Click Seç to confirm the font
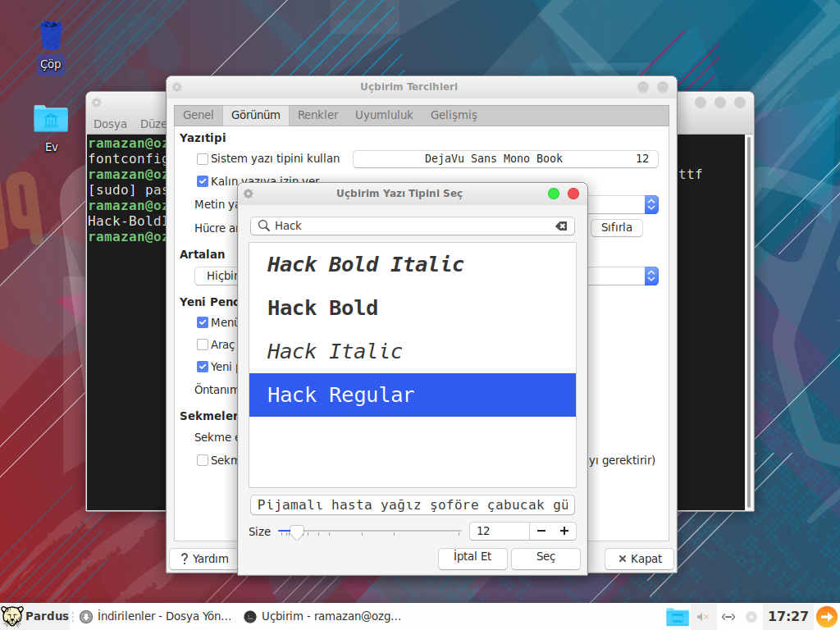This screenshot has width=840, height=630. (546, 558)
